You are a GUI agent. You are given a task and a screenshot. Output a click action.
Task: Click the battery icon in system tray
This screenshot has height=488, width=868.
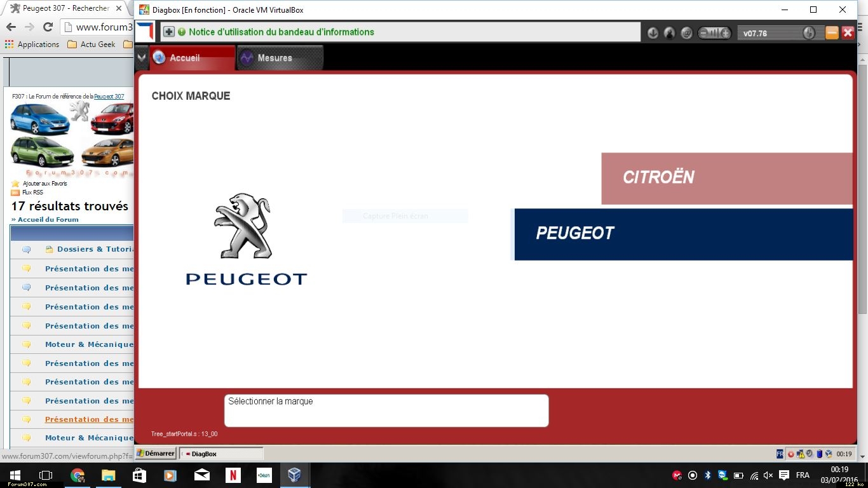pos(738,475)
